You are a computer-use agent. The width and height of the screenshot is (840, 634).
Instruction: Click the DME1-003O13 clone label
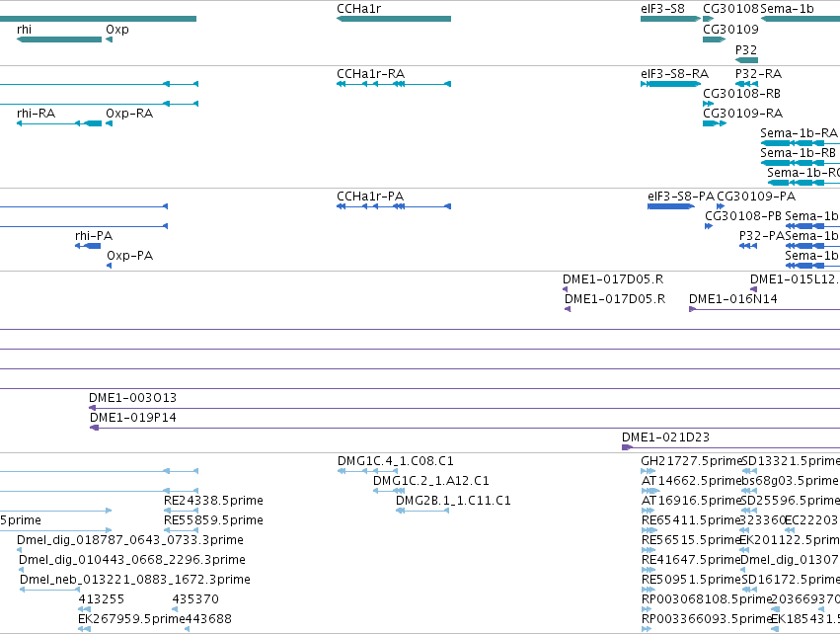(132, 398)
